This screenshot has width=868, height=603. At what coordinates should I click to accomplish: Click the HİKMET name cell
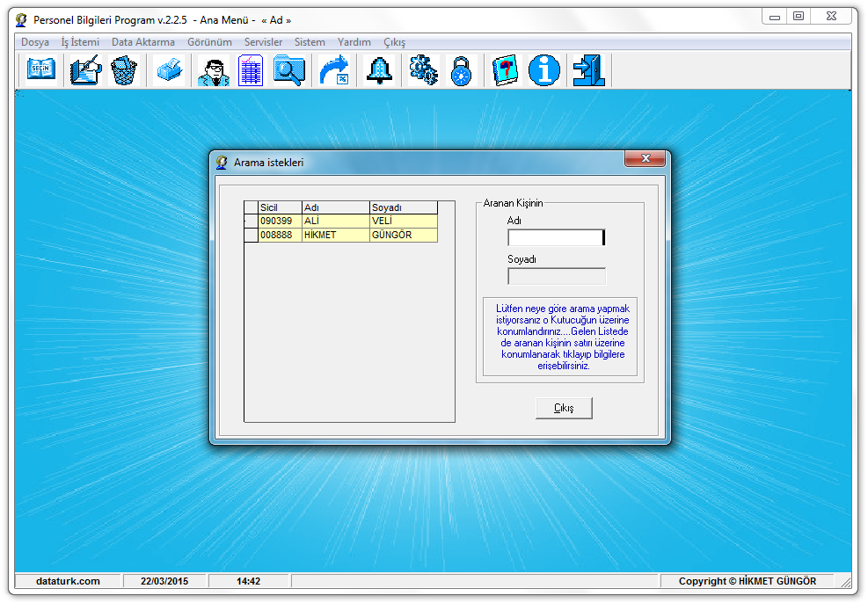335,235
